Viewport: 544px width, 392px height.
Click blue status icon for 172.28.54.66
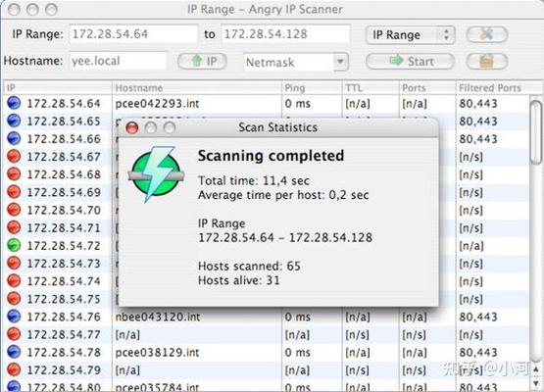(x=14, y=138)
